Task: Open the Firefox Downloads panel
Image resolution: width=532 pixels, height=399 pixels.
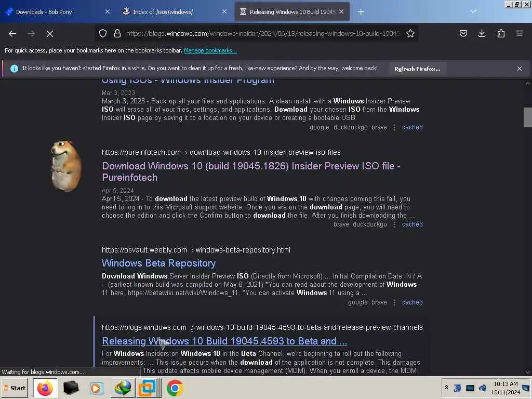Action: [482, 33]
